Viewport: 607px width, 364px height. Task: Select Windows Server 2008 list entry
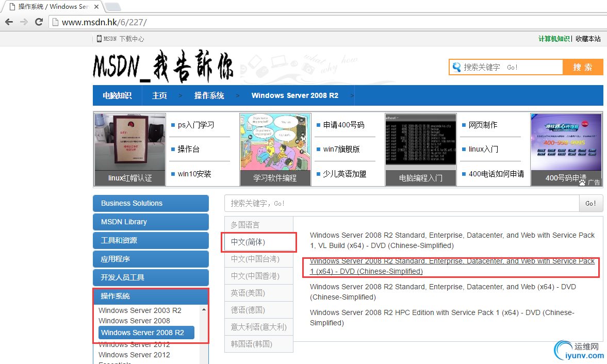coord(134,321)
